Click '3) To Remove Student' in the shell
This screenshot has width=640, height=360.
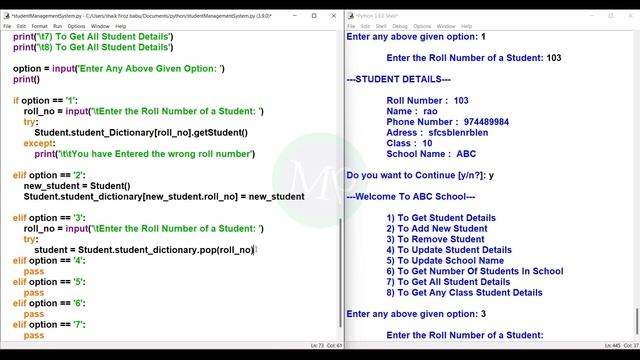click(x=435, y=239)
